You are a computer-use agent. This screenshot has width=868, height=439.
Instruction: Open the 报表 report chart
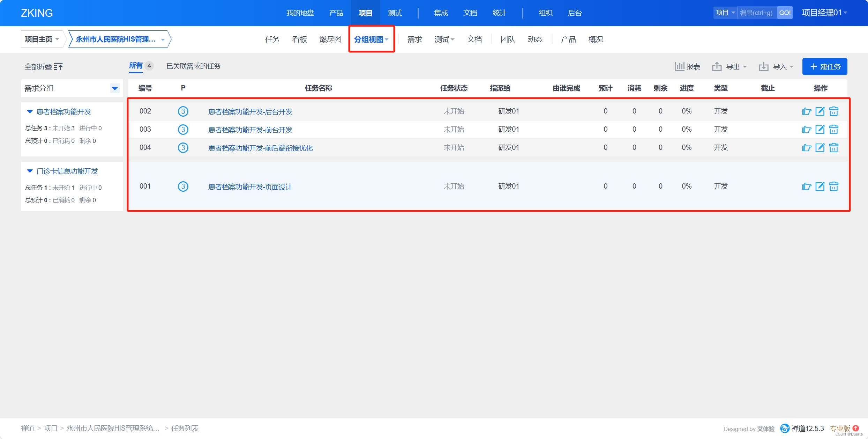click(x=687, y=67)
